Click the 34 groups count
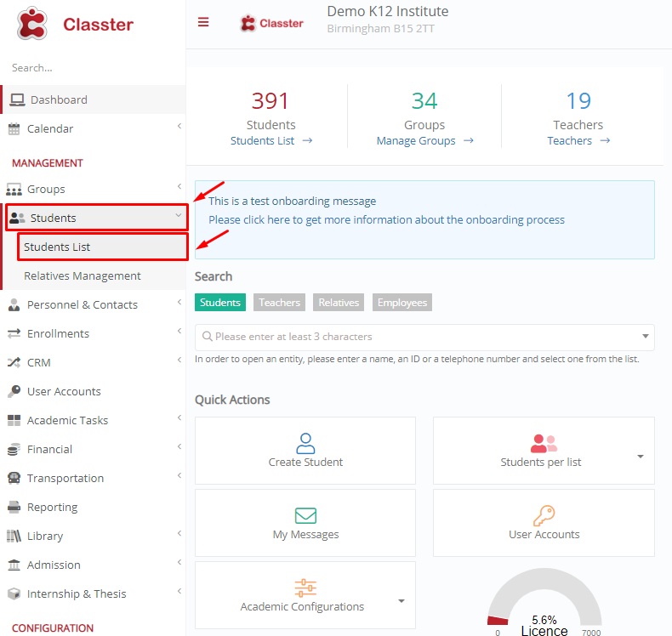The image size is (672, 636). 424,101
